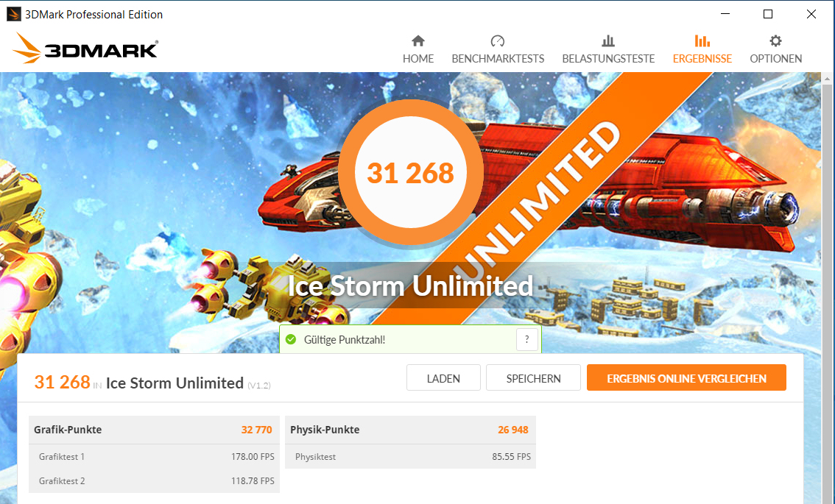Image resolution: width=835 pixels, height=504 pixels.
Task: Click the SPEICHERN button
Action: 533,378
